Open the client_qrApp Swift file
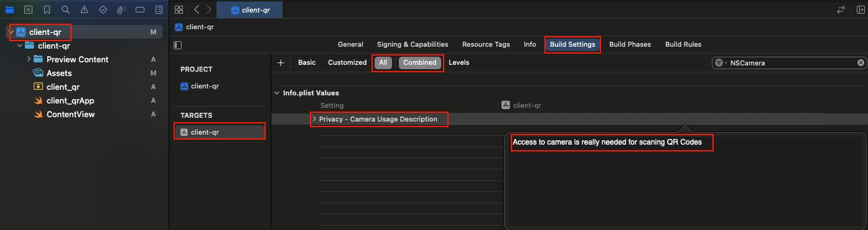Image resolution: width=868 pixels, height=230 pixels. pyautogui.click(x=63, y=100)
